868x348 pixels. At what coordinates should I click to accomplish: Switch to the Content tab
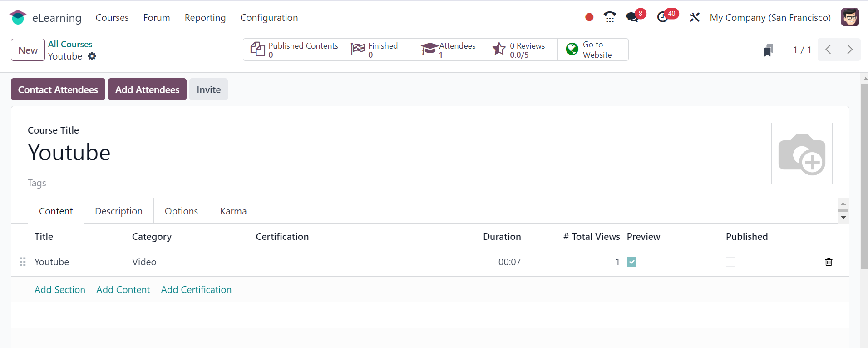pyautogui.click(x=56, y=211)
